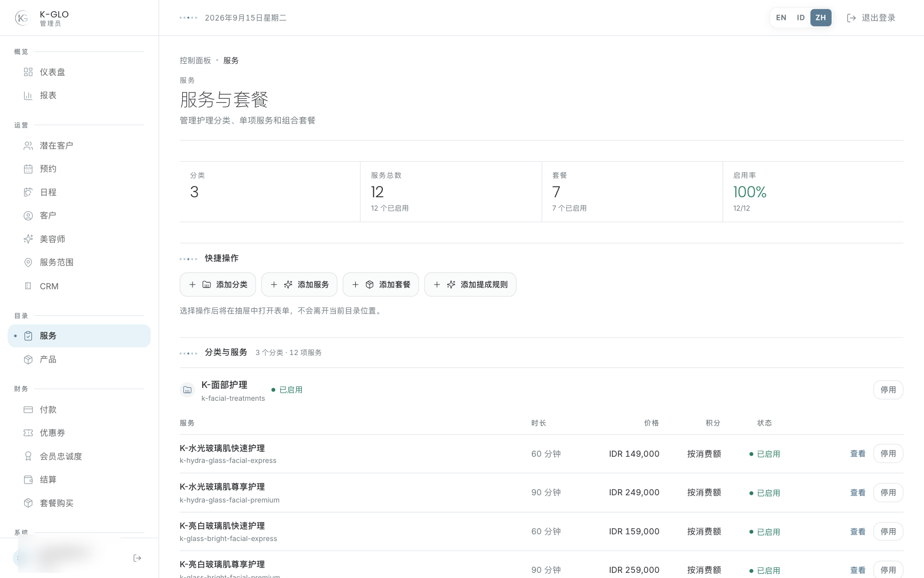Go to 潜在客户 page

(80, 146)
